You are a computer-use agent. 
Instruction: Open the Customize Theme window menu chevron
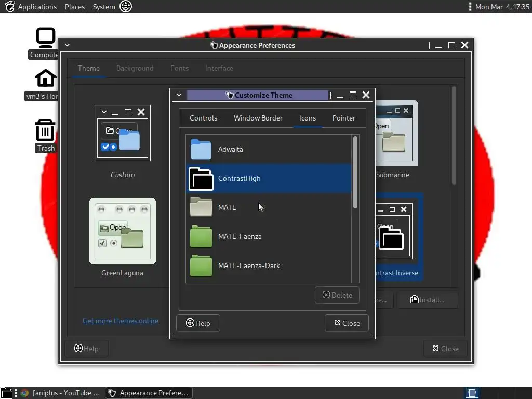click(179, 95)
